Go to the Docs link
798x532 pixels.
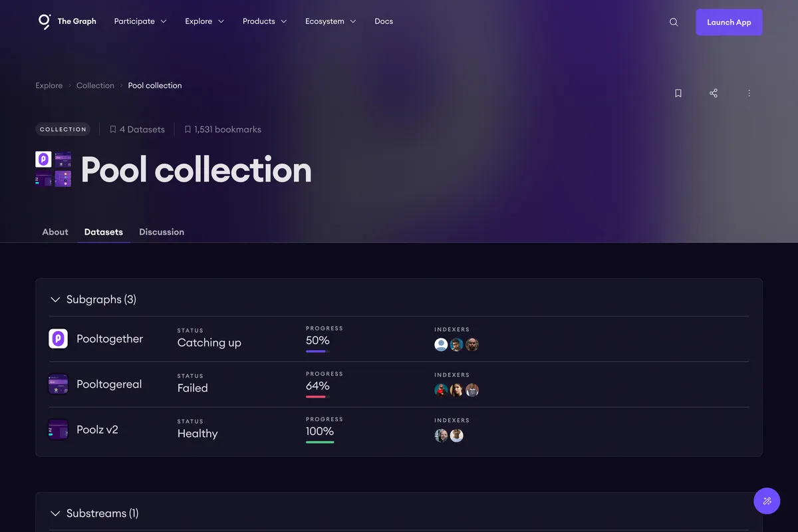pyautogui.click(x=384, y=21)
